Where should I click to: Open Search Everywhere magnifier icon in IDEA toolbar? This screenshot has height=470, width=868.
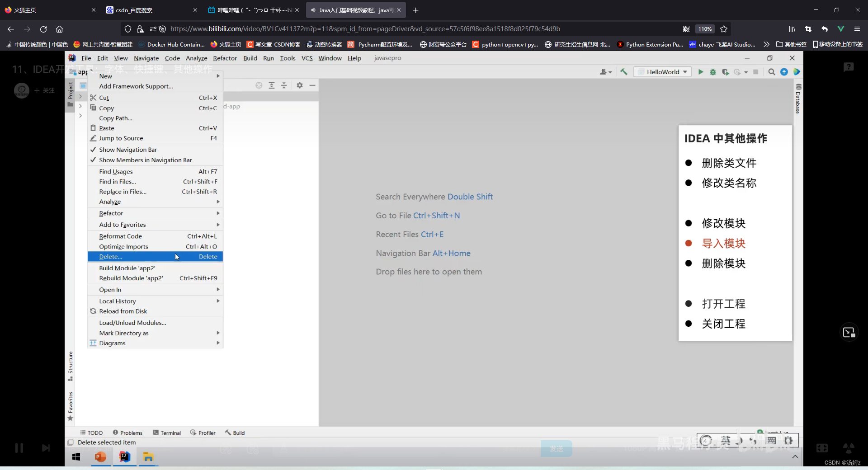pyautogui.click(x=771, y=72)
